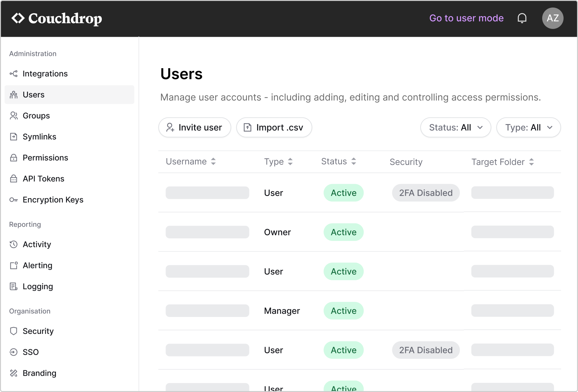The height and width of the screenshot is (392, 578).
Task: Click the notification bell icon
Action: [522, 18]
